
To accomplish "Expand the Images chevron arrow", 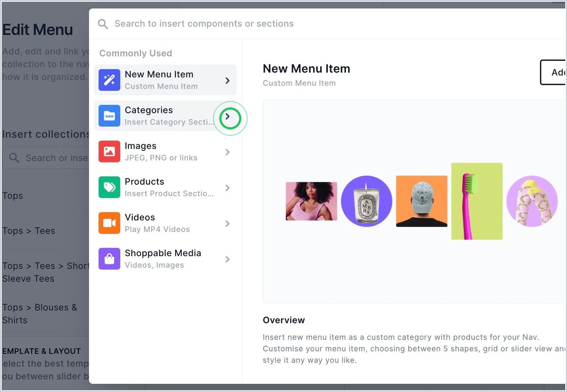I will coord(228,152).
